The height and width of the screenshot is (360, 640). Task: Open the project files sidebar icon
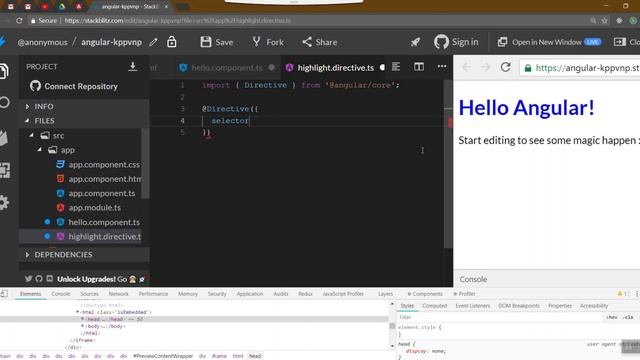click(x=4, y=71)
